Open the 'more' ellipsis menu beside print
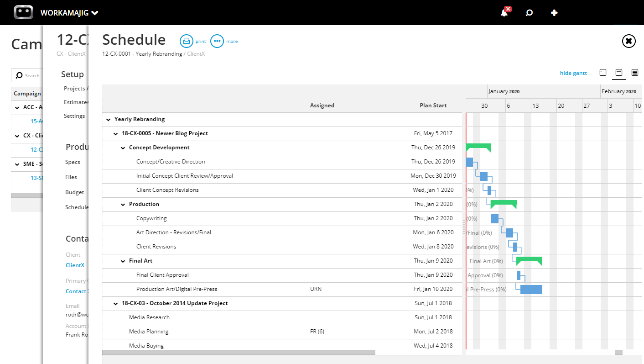 217,41
